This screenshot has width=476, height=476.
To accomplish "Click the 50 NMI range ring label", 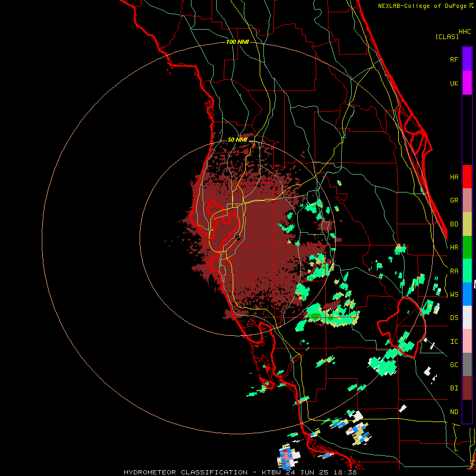I will click(x=237, y=140).
